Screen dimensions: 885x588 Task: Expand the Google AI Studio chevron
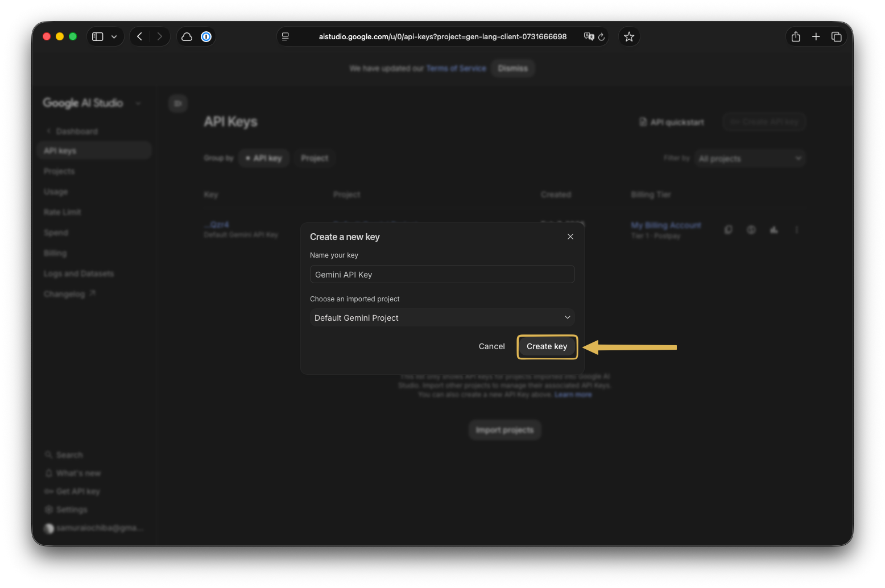pos(138,103)
